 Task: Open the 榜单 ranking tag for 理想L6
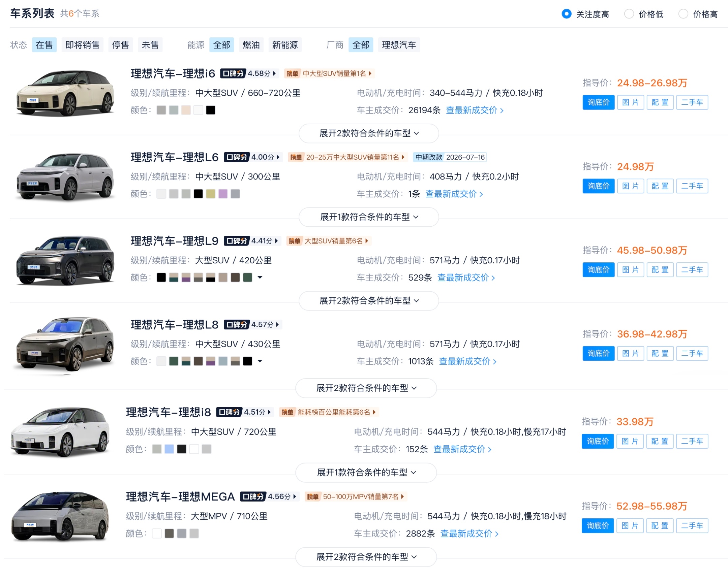(347, 157)
